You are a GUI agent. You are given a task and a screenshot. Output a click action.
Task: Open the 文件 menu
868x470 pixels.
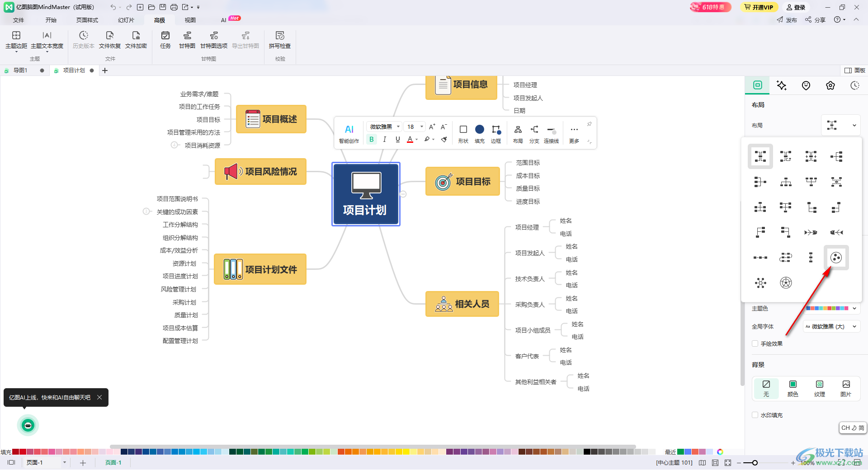click(19, 20)
